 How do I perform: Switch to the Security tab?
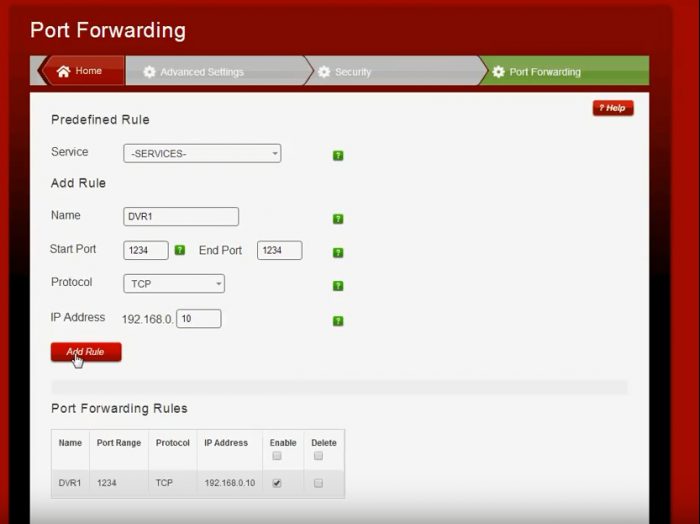tap(352, 72)
